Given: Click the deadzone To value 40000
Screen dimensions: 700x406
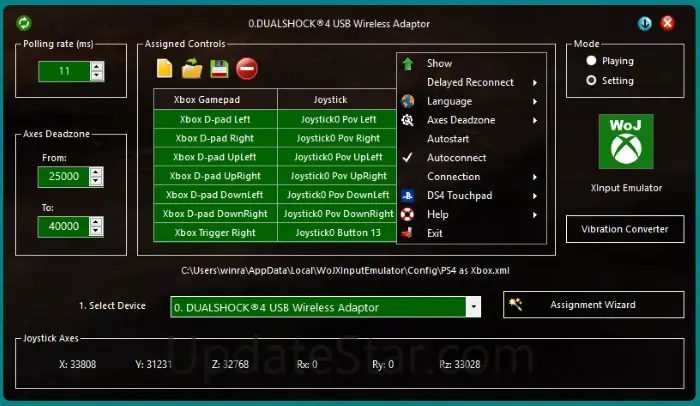Looking at the screenshot, I should tap(64, 226).
